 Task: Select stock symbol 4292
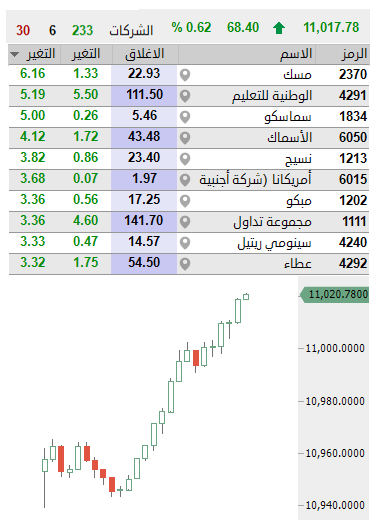(x=353, y=263)
